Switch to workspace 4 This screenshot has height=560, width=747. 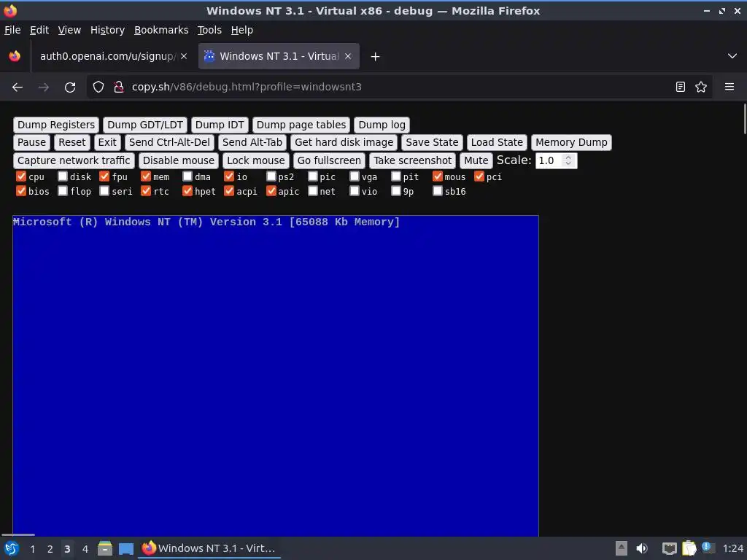pyautogui.click(x=85, y=549)
